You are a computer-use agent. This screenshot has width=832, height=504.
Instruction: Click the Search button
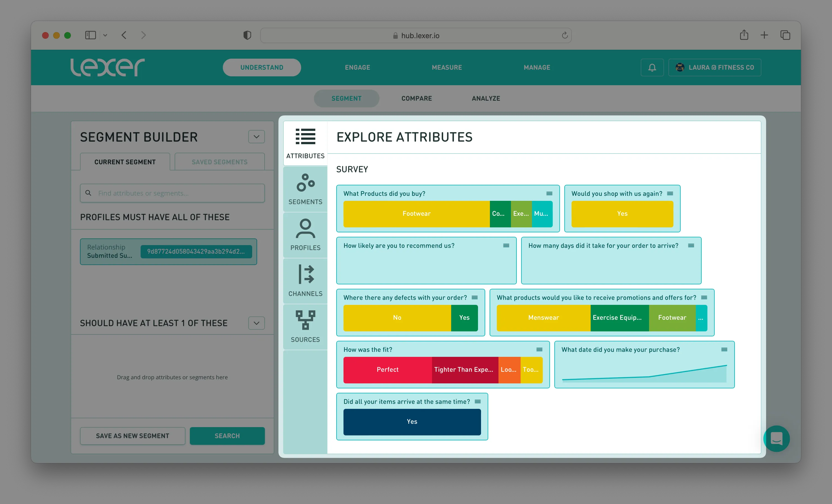click(x=227, y=436)
